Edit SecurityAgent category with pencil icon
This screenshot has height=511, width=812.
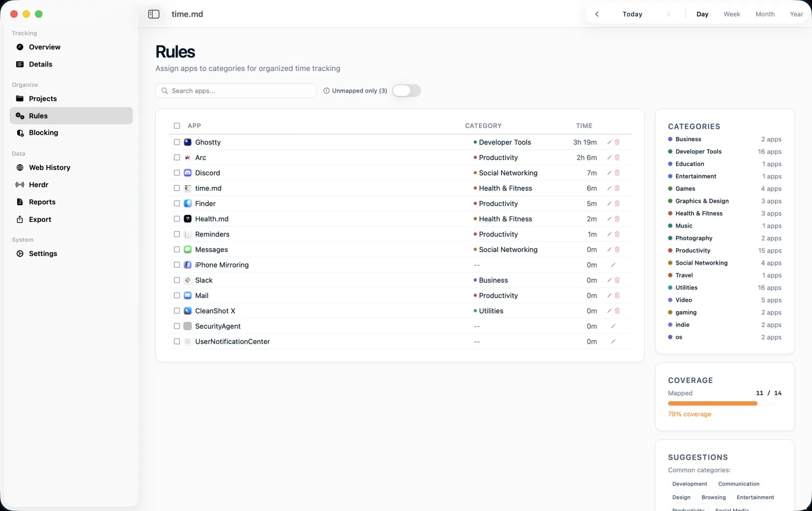coord(613,326)
